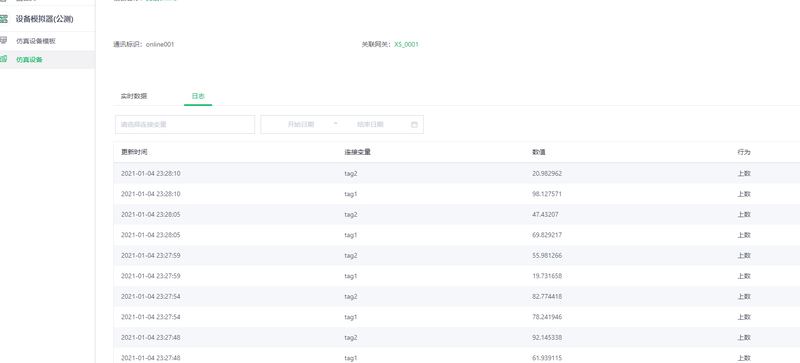Image resolution: width=800 pixels, height=363 pixels.
Task: Click value 78.241946
Action: pos(547,317)
